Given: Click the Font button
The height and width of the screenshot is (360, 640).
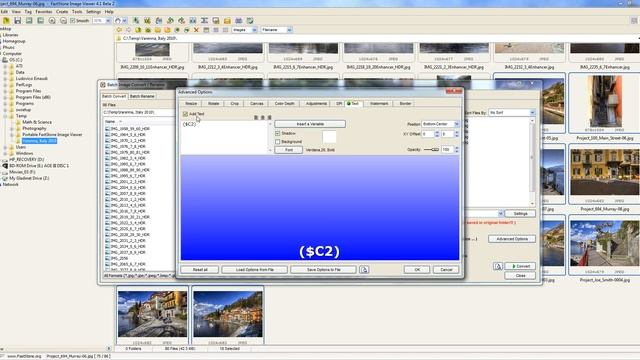Looking at the screenshot, I should (289, 150).
